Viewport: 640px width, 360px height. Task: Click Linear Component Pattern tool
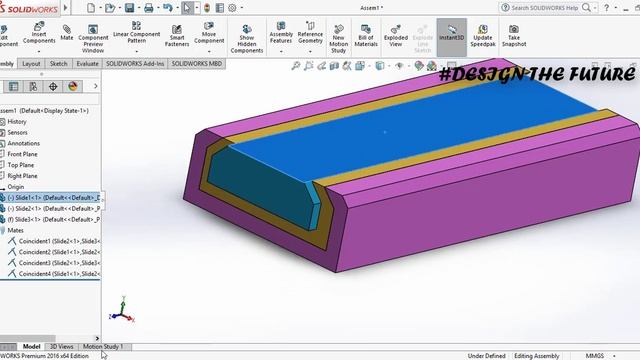click(x=136, y=32)
